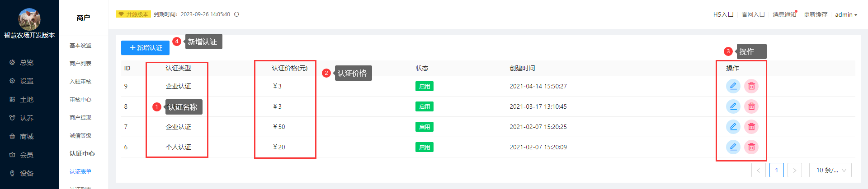Click the 开源版本 yellow badge

[133, 14]
